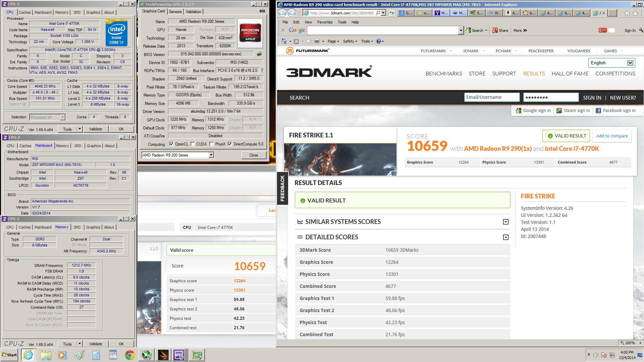Viewport: 644px width, 362px height.
Task: Click SIGN IN on the 3DMark search bar
Action: 592,98
